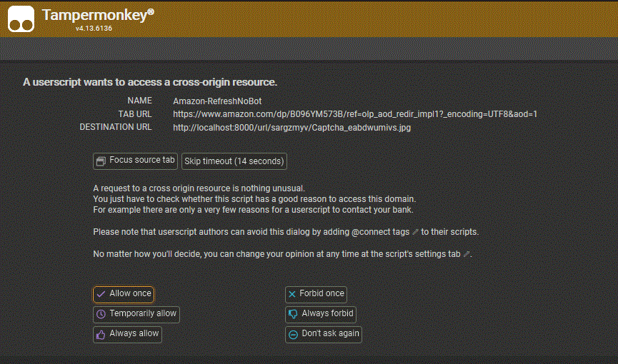Screen dimensions: 618x364
Task: Forbid the request once
Action: [316, 294]
